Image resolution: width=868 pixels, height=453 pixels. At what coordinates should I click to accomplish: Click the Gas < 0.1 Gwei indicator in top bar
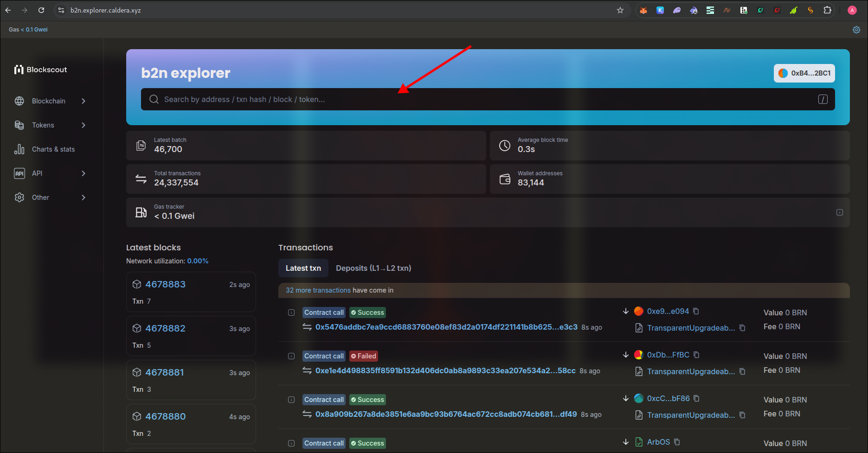tap(28, 30)
